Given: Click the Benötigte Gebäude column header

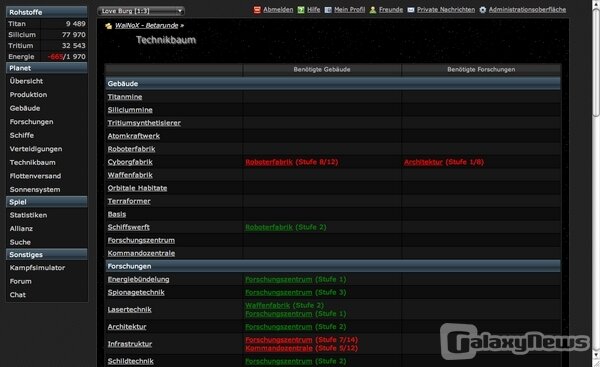Looking at the screenshot, I should pyautogui.click(x=322, y=70).
